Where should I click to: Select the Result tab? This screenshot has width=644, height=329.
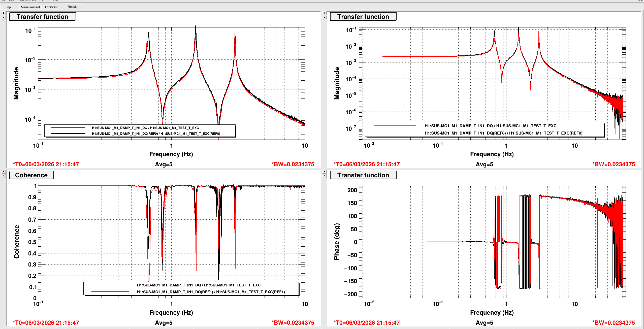pyautogui.click(x=72, y=7)
